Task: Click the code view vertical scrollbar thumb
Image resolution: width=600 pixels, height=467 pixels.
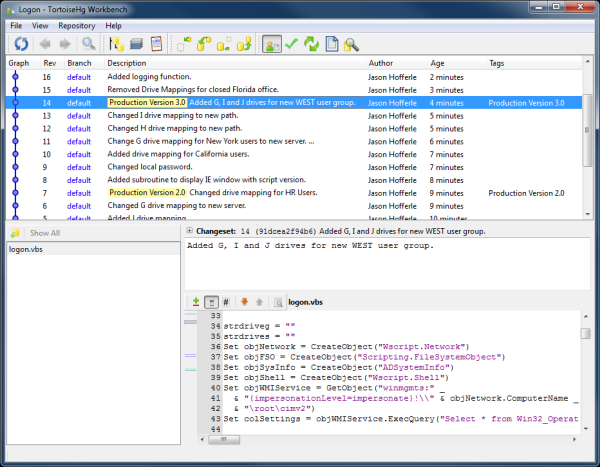Action: tap(585, 333)
